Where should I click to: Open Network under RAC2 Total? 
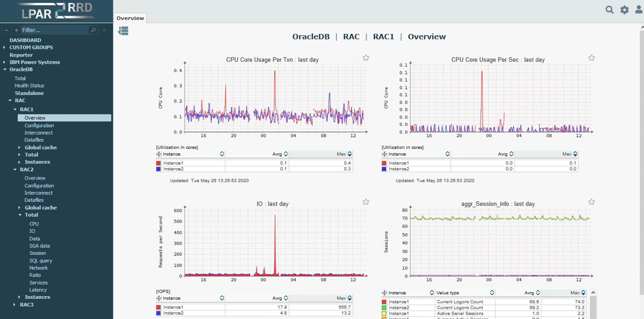[x=38, y=268]
